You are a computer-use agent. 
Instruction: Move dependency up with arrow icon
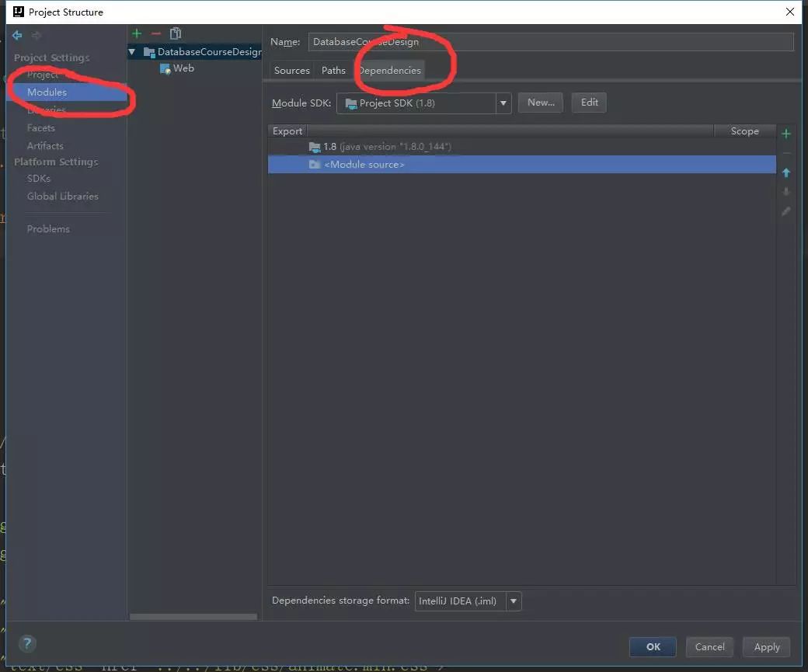tap(785, 173)
